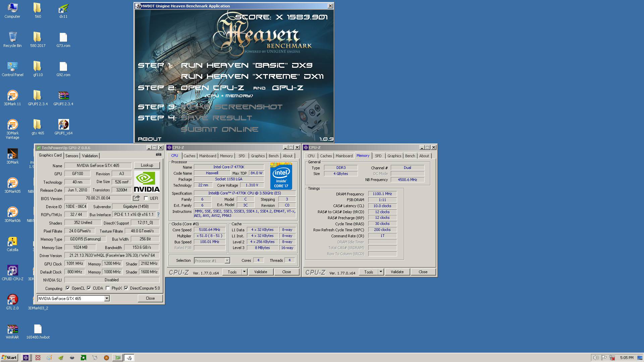Screen dimensions: 644x362
Task: Click the GPU-Z screenshot camera icon
Action: (x=158, y=155)
